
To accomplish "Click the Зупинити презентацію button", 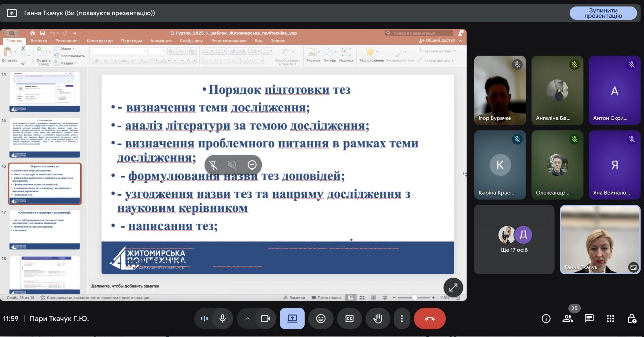I will [603, 13].
